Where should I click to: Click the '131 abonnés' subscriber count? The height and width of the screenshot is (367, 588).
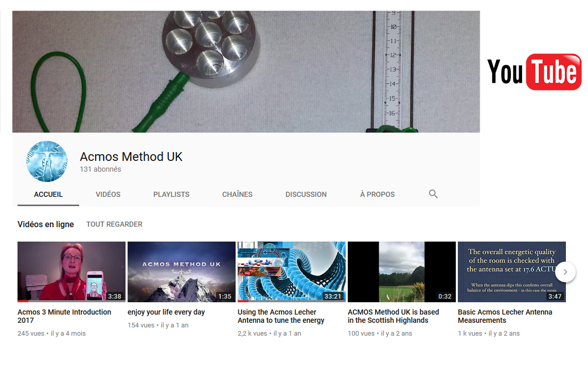100,169
